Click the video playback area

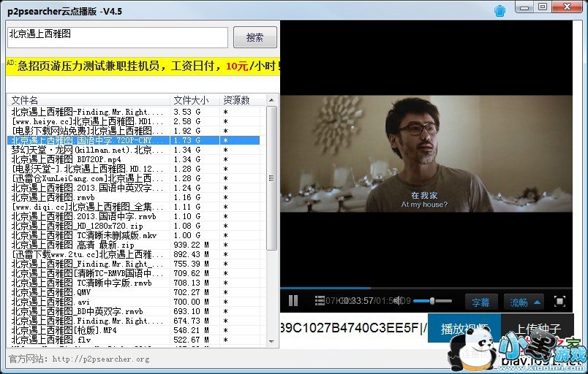pyautogui.click(x=426, y=153)
